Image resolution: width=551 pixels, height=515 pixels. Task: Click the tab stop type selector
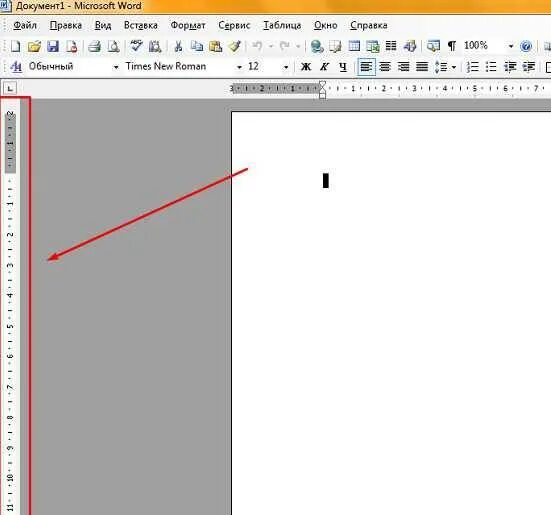[x=10, y=88]
